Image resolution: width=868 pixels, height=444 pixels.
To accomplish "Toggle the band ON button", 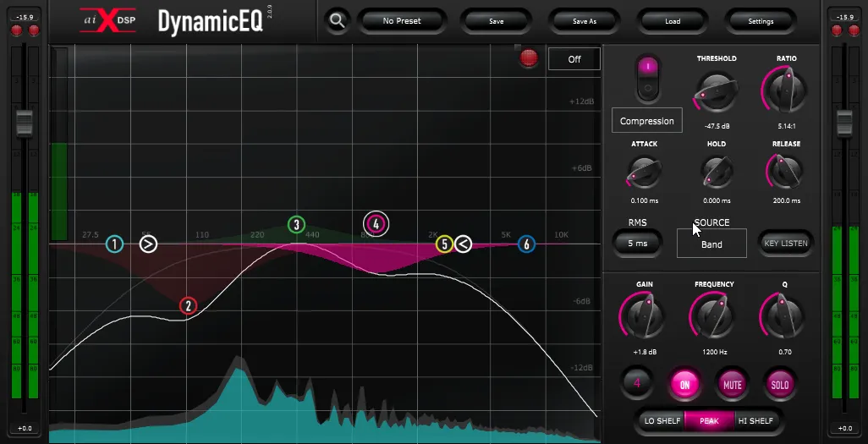I will (684, 386).
